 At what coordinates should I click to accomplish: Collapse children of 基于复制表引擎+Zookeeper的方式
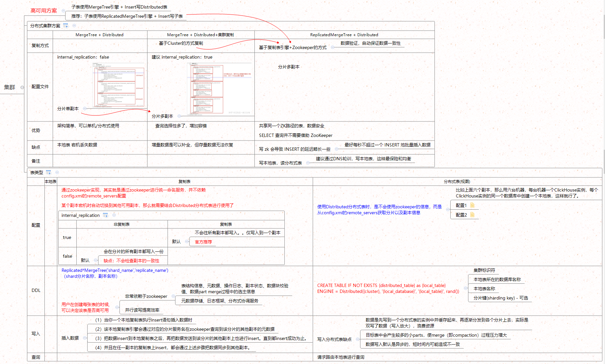[332, 48]
